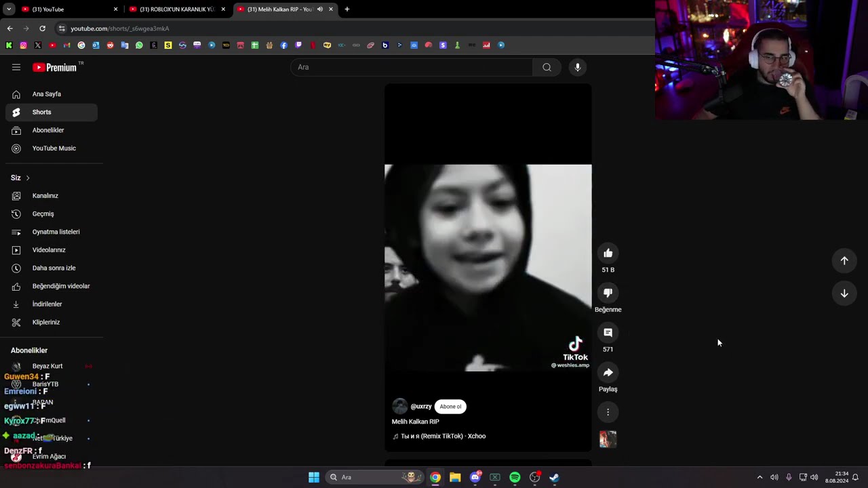Click the search magnifier button
Image resolution: width=868 pixels, height=488 pixels.
[547, 67]
